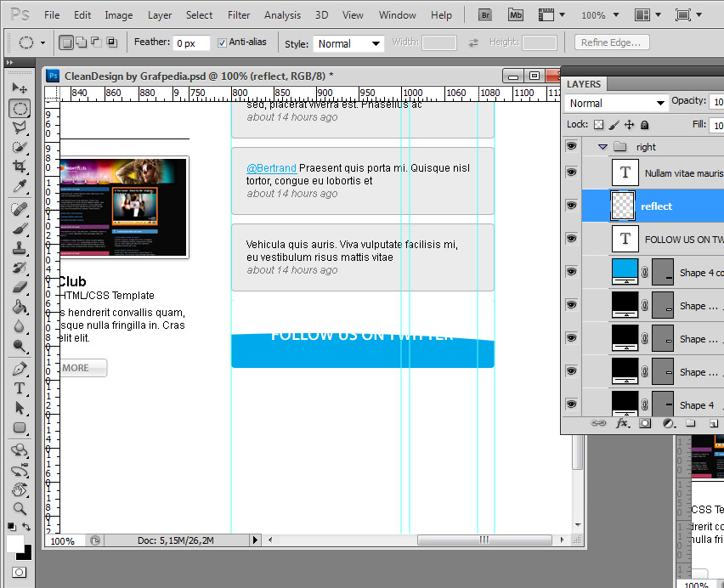The image size is (724, 588).
Task: Select the Eyedropper tool
Action: [x=20, y=186]
